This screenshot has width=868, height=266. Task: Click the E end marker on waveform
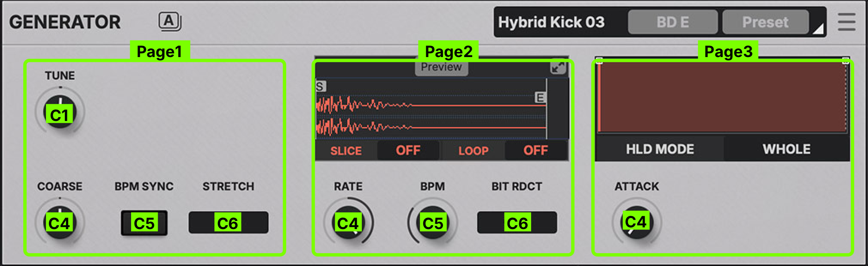coord(540,98)
